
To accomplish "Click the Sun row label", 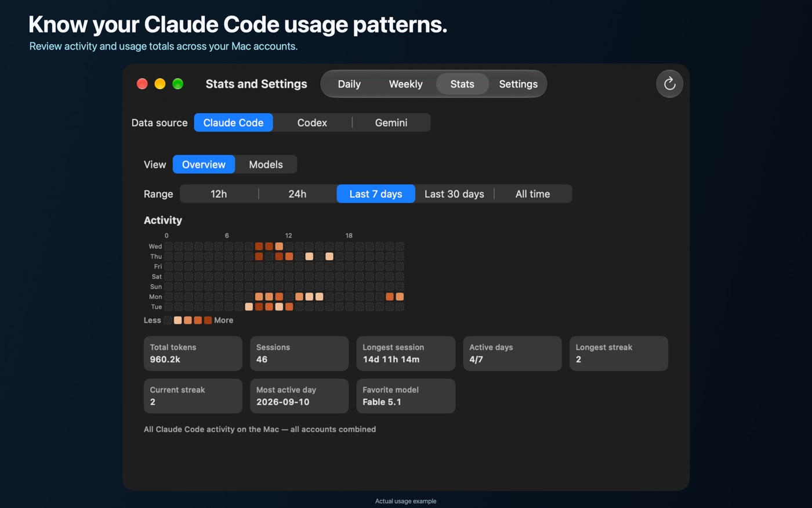I will [x=156, y=287].
